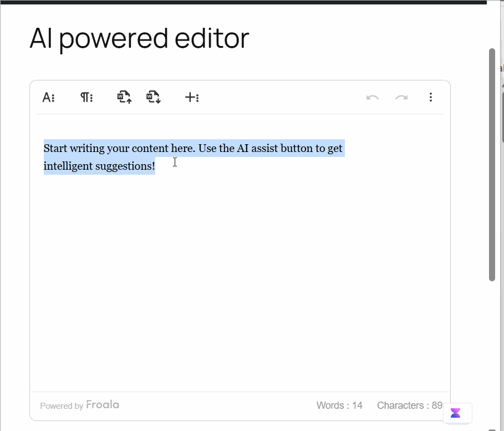Click the Import from Word icon
Screen dimensions: 504x431
click(124, 97)
